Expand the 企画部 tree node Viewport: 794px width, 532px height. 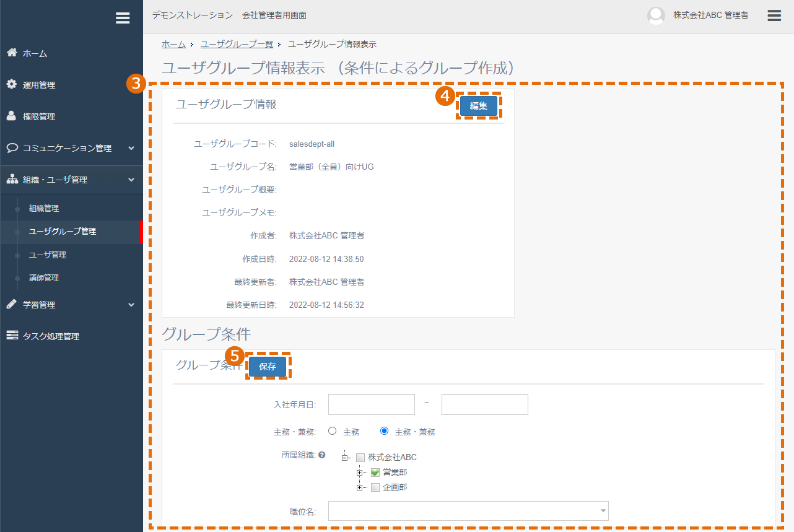[359, 487]
